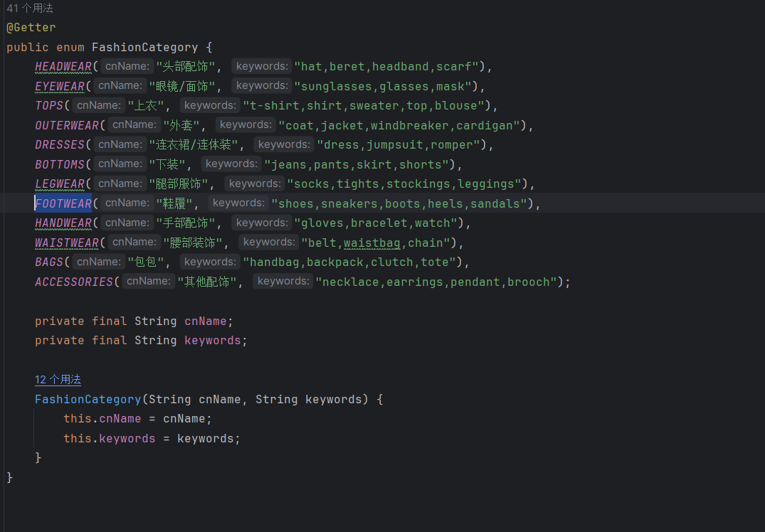
Task: Click the highlighted FOOTWEAR enum constant
Action: tap(63, 203)
